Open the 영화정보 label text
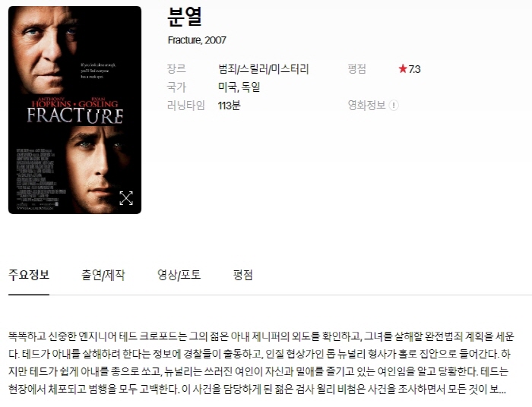This screenshot has height=407, width=532. (366, 106)
